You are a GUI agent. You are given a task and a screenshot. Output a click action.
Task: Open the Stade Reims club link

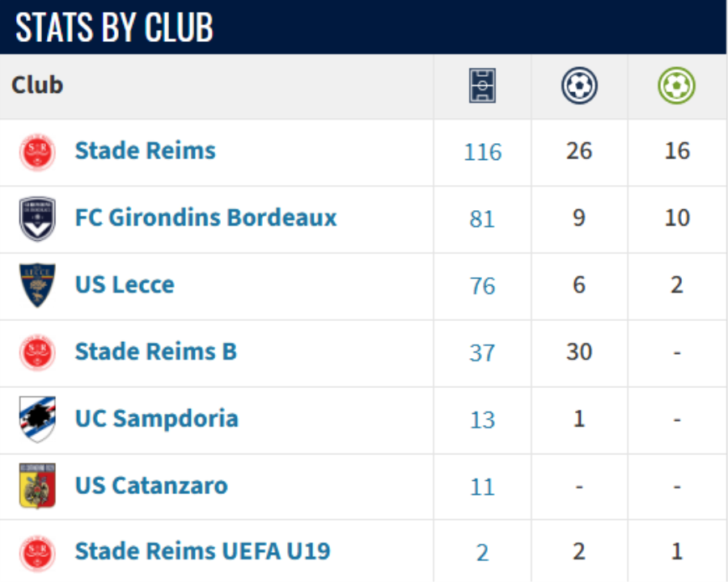point(146,150)
